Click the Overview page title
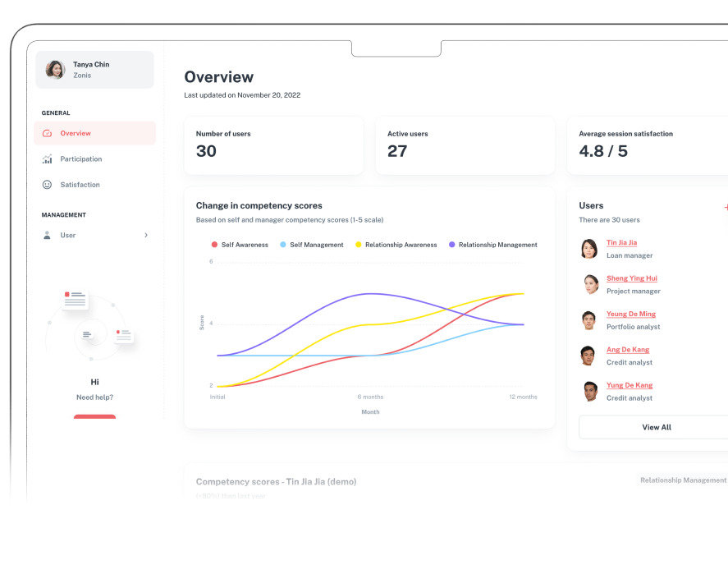This screenshot has height=574, width=728. click(219, 77)
